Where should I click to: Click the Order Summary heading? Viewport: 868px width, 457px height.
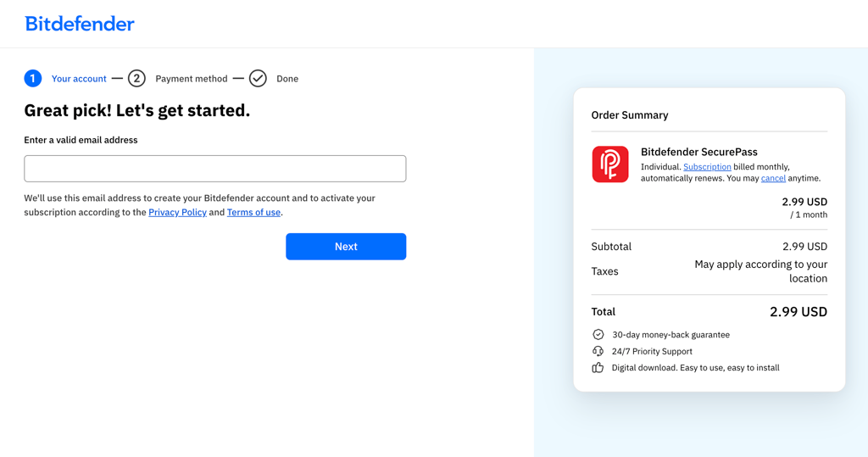(x=630, y=115)
